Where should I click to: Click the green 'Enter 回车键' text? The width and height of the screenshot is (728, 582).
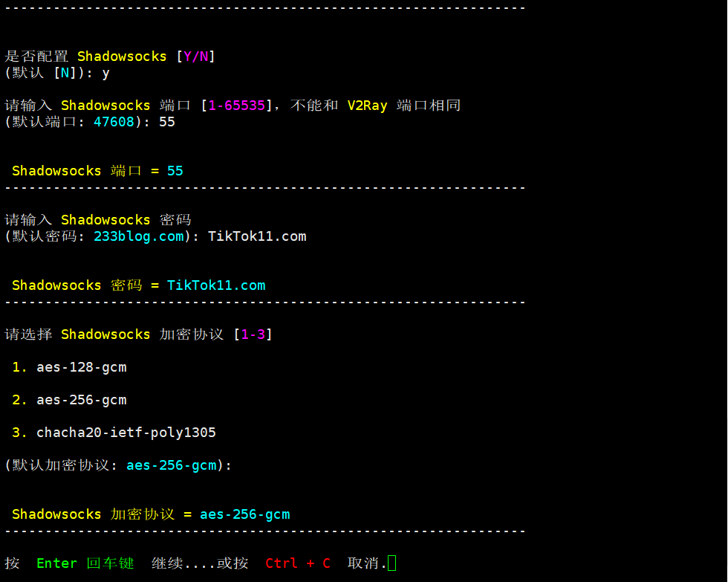click(85, 563)
